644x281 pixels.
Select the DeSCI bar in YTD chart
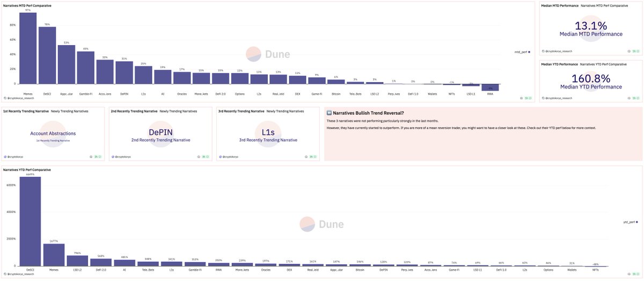pos(30,221)
